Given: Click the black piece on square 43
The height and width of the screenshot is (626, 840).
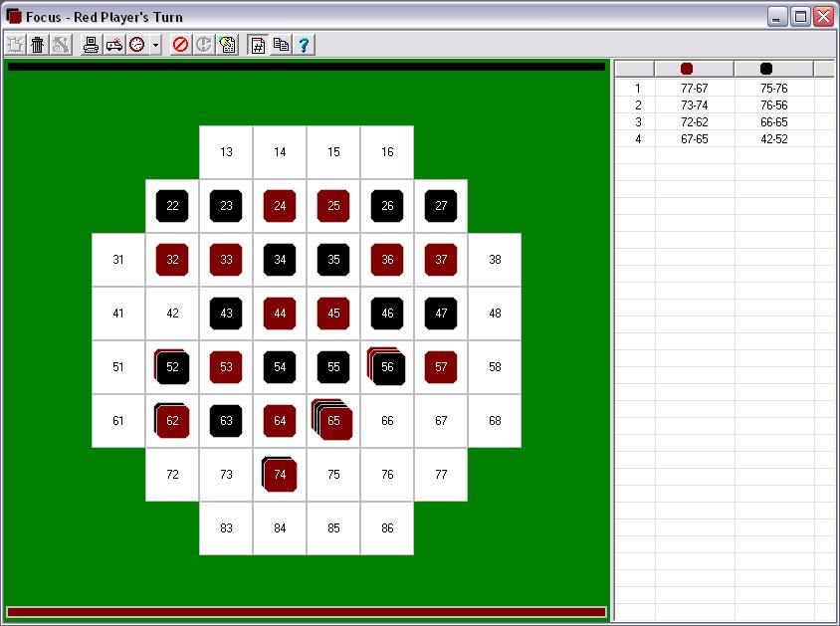Looking at the screenshot, I should (226, 313).
